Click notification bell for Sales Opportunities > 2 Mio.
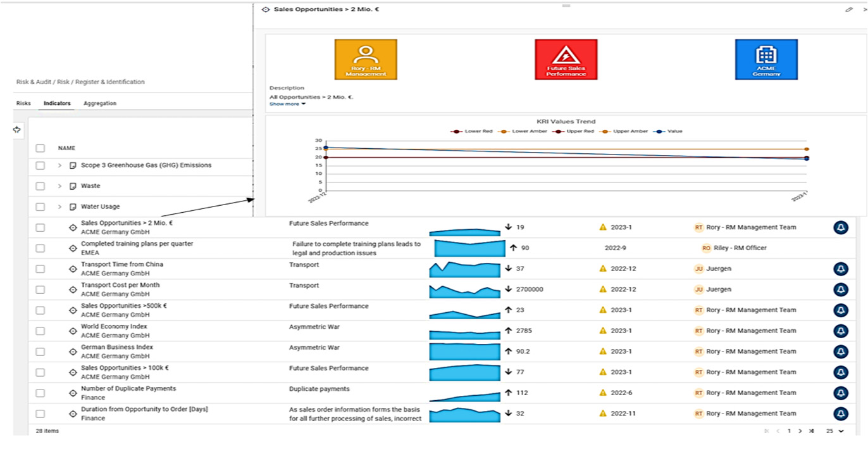This screenshot has width=868, height=449. point(841,227)
